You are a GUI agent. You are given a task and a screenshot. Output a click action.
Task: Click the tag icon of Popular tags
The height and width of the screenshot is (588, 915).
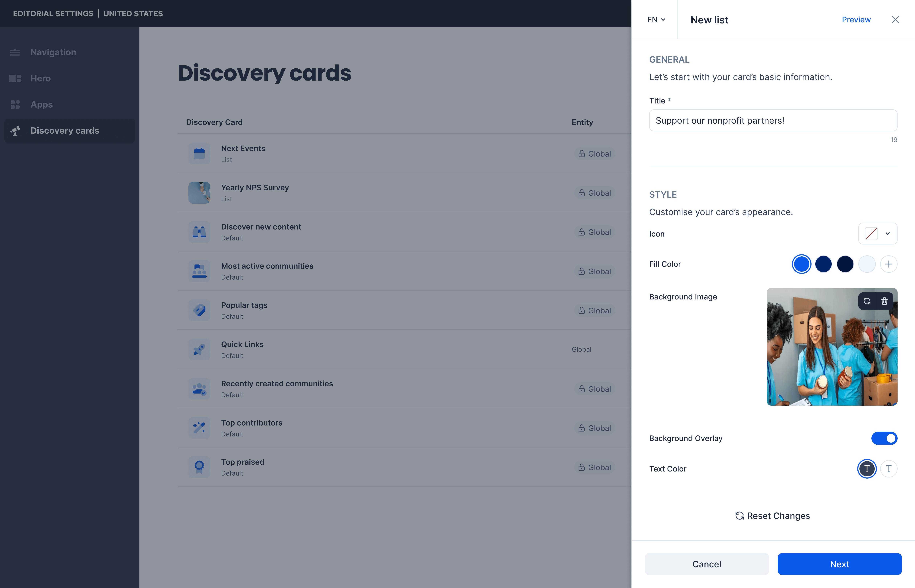pos(199,310)
